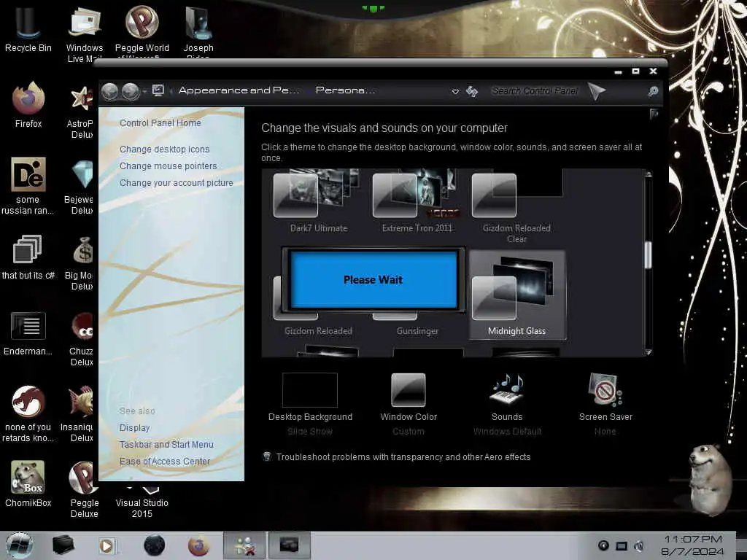
Task: Click the theme list scroll up arrow
Action: point(648,174)
